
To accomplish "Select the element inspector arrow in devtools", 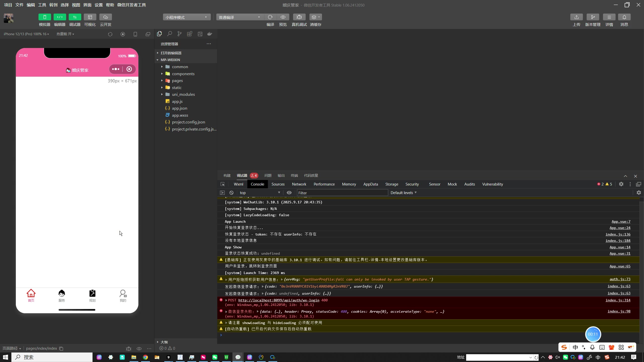I will point(223,184).
